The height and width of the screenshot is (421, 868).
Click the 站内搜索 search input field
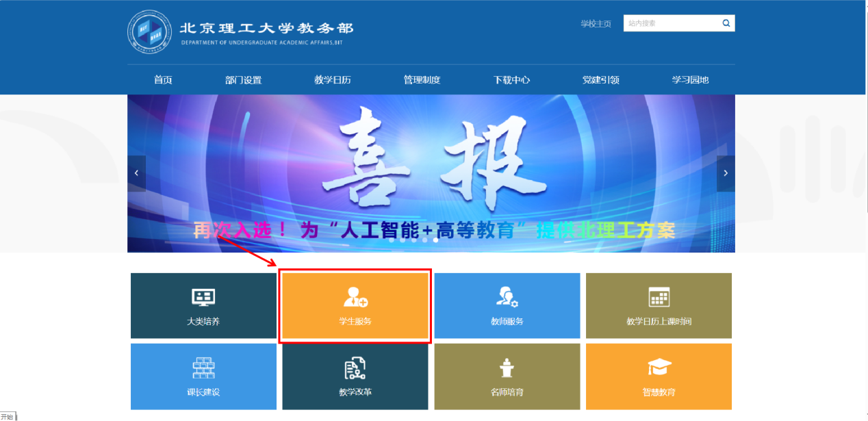click(671, 23)
